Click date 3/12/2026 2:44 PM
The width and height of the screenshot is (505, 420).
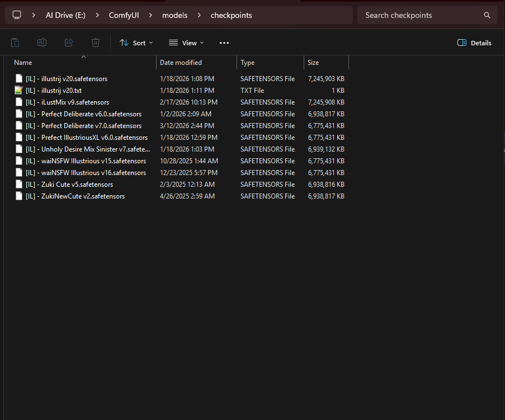pyautogui.click(x=187, y=126)
